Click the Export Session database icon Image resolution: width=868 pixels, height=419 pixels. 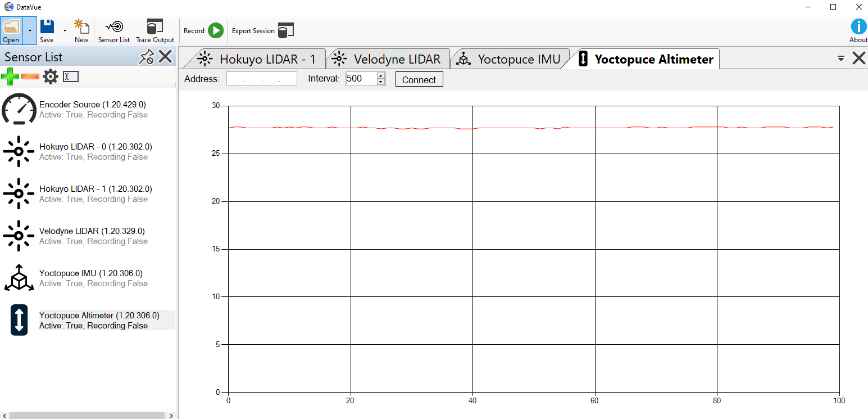pyautogui.click(x=286, y=31)
